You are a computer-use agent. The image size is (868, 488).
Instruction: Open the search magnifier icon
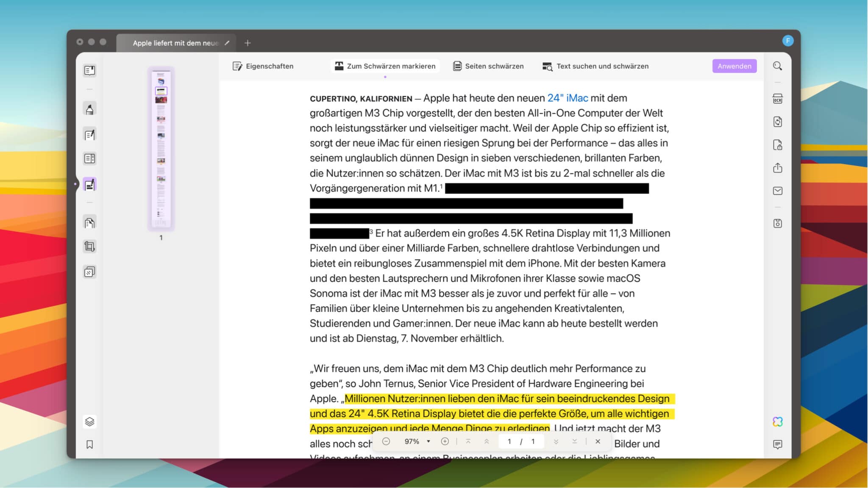[777, 66]
